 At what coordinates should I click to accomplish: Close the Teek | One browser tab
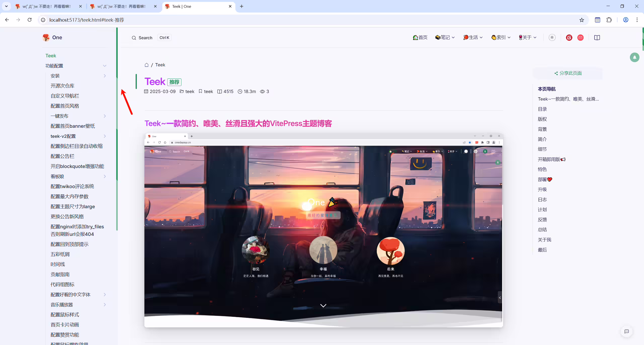[230, 6]
